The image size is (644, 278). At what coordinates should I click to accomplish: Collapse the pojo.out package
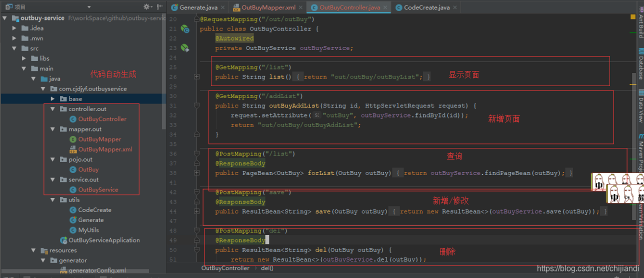point(53,159)
